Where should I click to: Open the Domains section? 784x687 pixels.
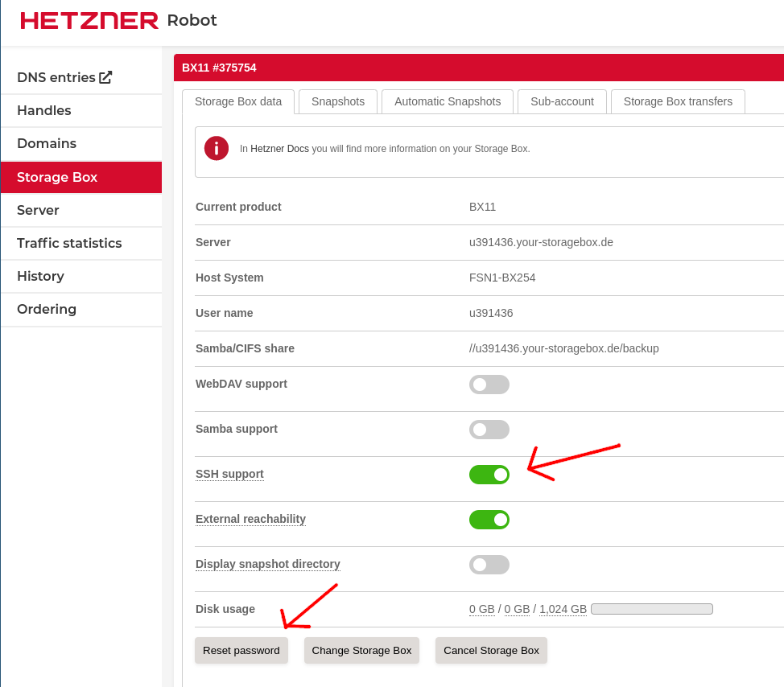[x=44, y=143]
